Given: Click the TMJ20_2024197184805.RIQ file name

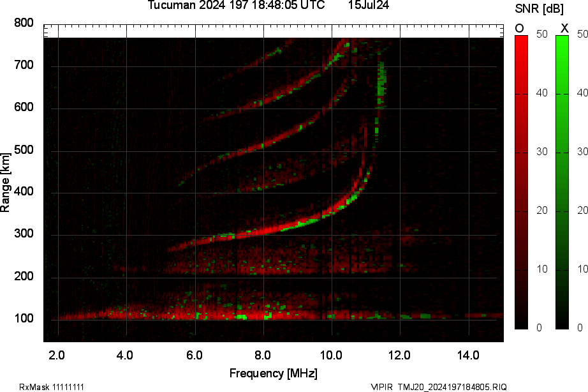Looking at the screenshot, I should click(452, 387).
